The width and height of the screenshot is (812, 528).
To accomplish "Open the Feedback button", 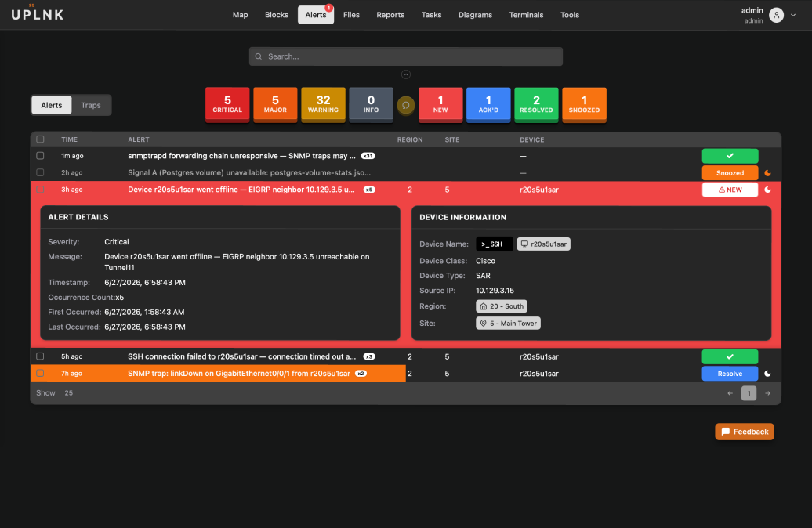I will 744,432.
